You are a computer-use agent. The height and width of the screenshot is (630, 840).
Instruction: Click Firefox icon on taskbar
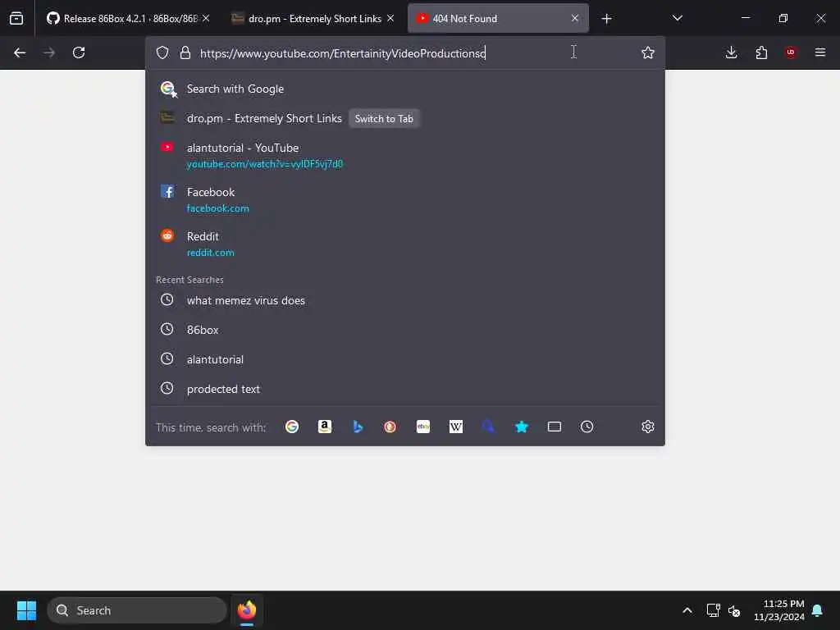(246, 610)
